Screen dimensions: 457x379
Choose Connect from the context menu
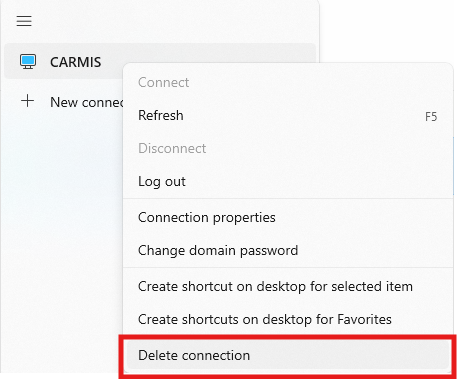coord(164,82)
